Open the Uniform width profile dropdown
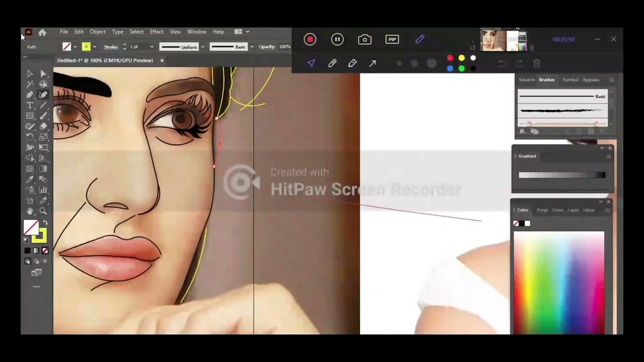This screenshot has height=362, width=644. click(x=203, y=47)
